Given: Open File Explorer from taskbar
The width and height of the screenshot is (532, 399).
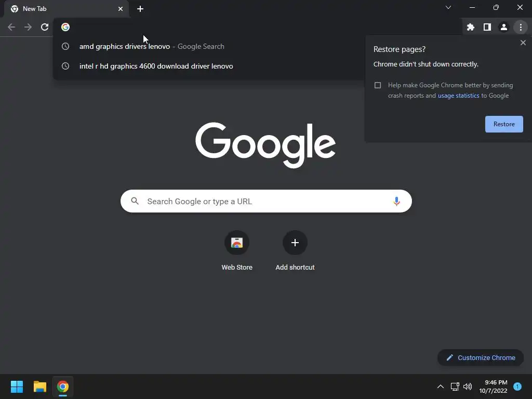Looking at the screenshot, I should coord(40,387).
